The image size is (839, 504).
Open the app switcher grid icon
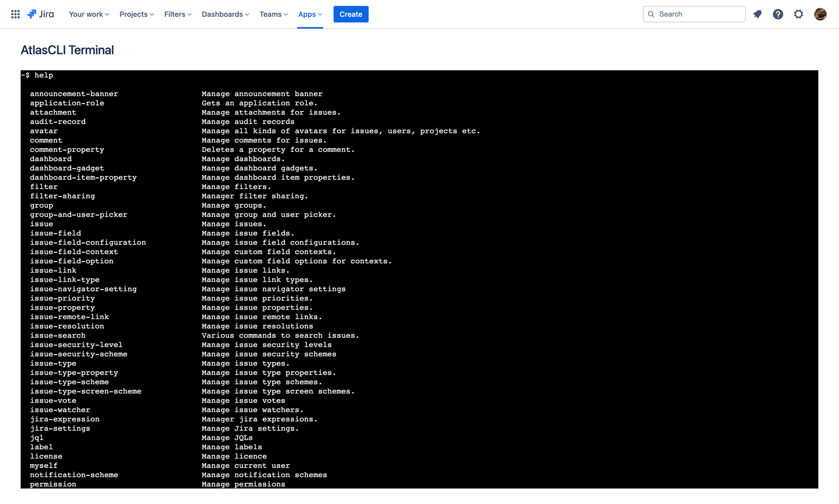click(x=15, y=14)
